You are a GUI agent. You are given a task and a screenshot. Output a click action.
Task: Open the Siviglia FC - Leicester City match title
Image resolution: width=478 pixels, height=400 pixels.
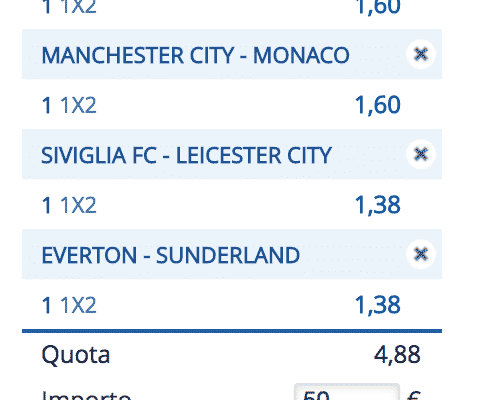point(186,155)
